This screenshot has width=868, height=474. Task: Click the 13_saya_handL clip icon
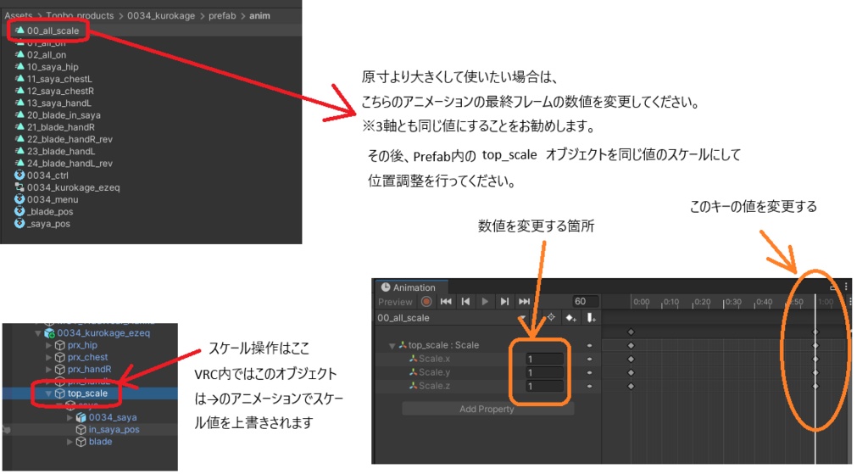pyautogui.click(x=20, y=103)
